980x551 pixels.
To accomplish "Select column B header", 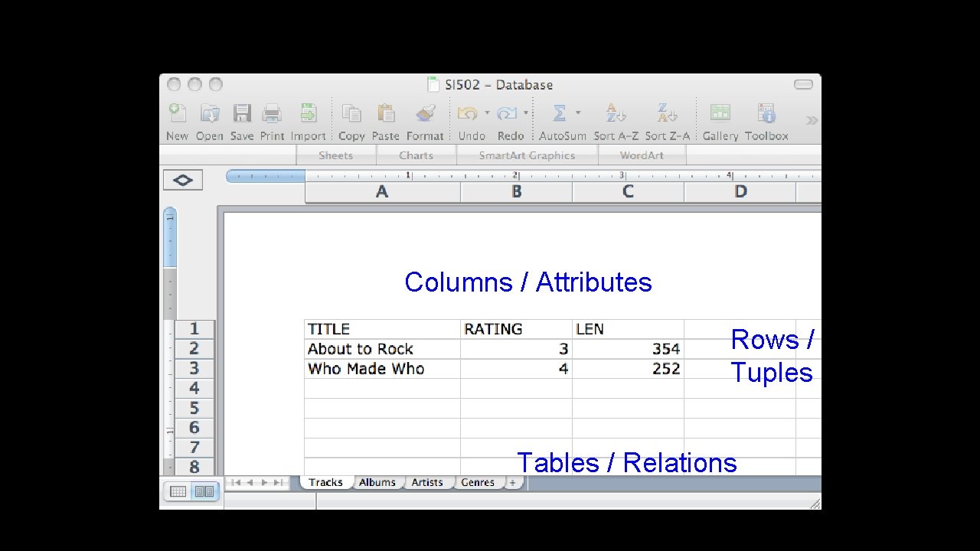I will pos(517,192).
